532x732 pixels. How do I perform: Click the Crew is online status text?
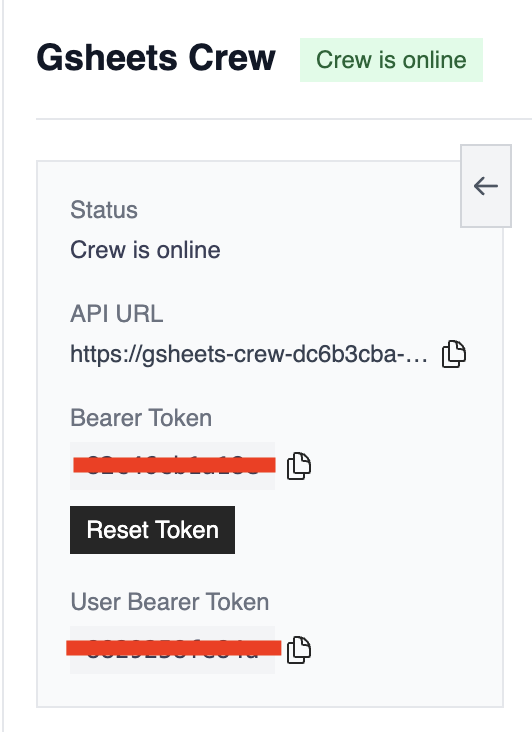(x=145, y=250)
